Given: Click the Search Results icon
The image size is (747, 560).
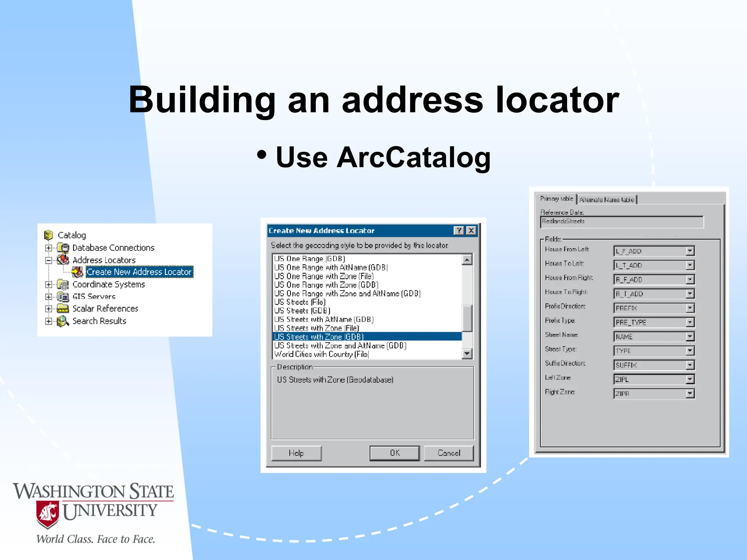Looking at the screenshot, I should pyautogui.click(x=63, y=321).
